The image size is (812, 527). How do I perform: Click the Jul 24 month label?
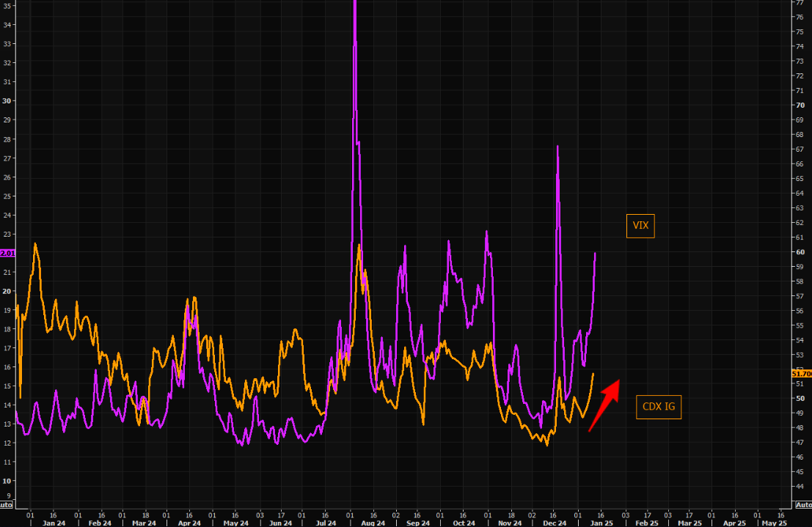[326, 523]
